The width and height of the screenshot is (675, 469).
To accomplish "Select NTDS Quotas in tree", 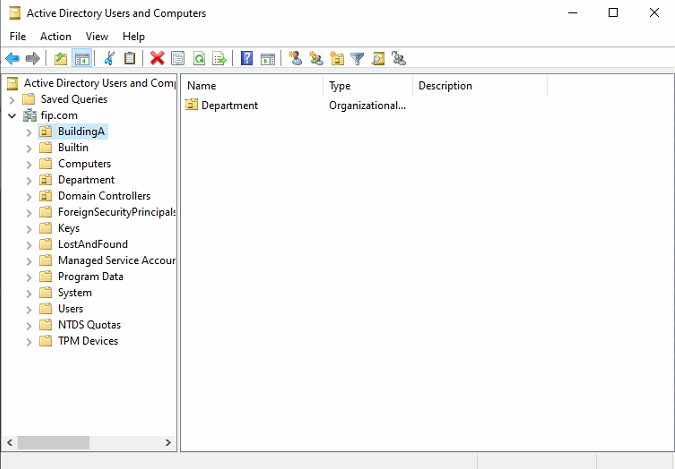I will [90, 325].
